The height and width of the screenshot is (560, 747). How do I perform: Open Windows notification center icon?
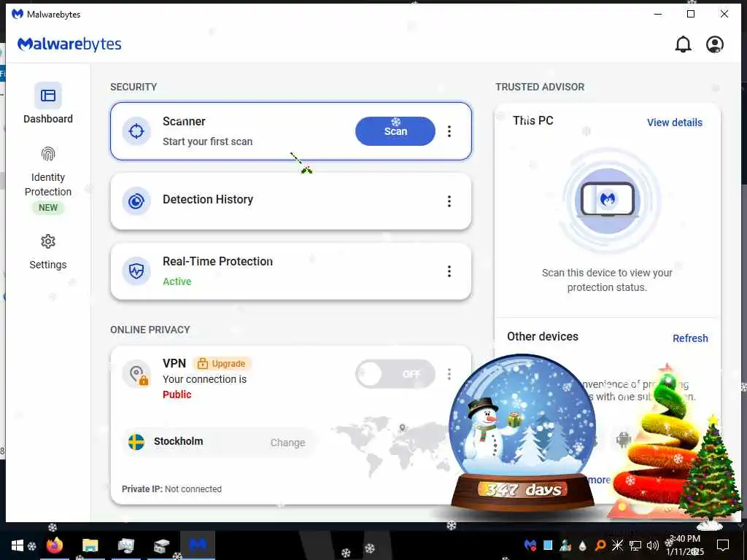[723, 545]
